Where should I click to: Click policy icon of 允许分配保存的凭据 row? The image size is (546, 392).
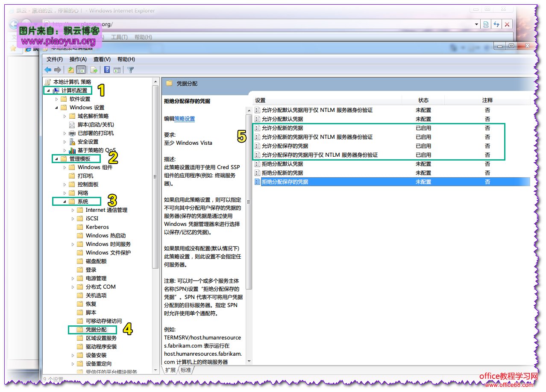(x=257, y=146)
